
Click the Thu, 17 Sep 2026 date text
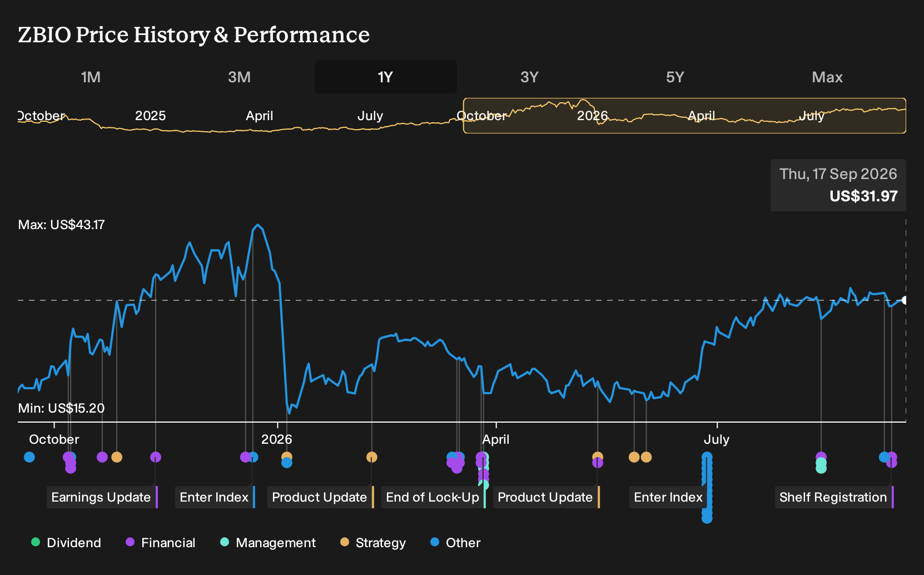pos(838,174)
